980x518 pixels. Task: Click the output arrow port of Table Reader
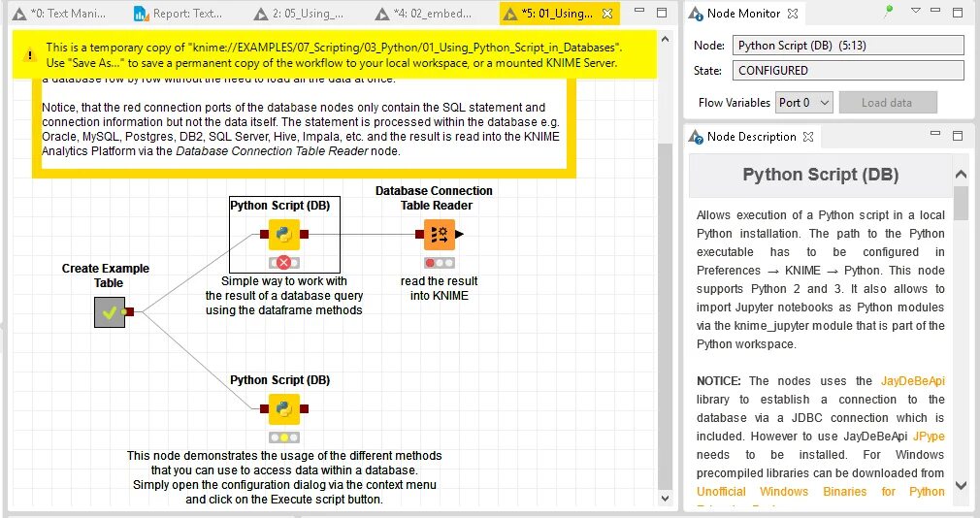(x=459, y=235)
